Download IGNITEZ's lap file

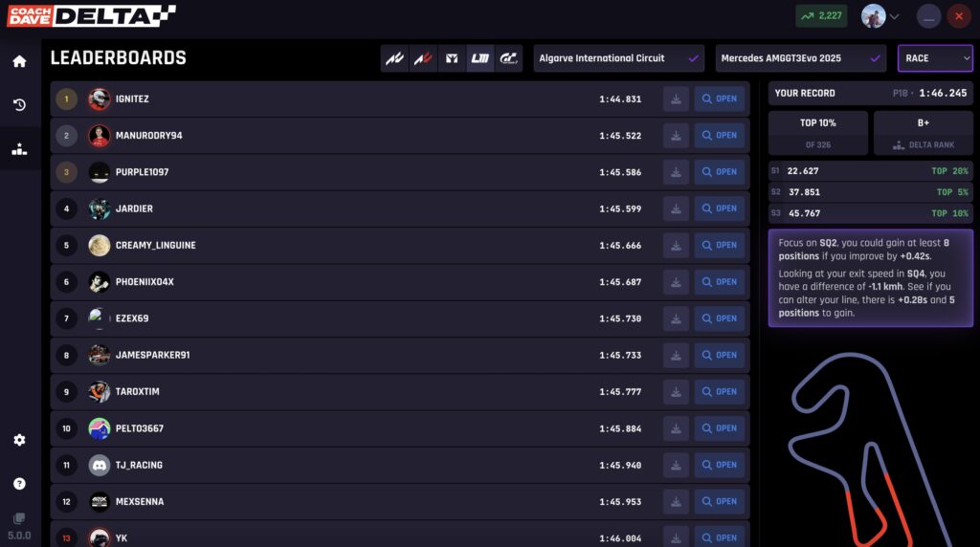click(676, 98)
